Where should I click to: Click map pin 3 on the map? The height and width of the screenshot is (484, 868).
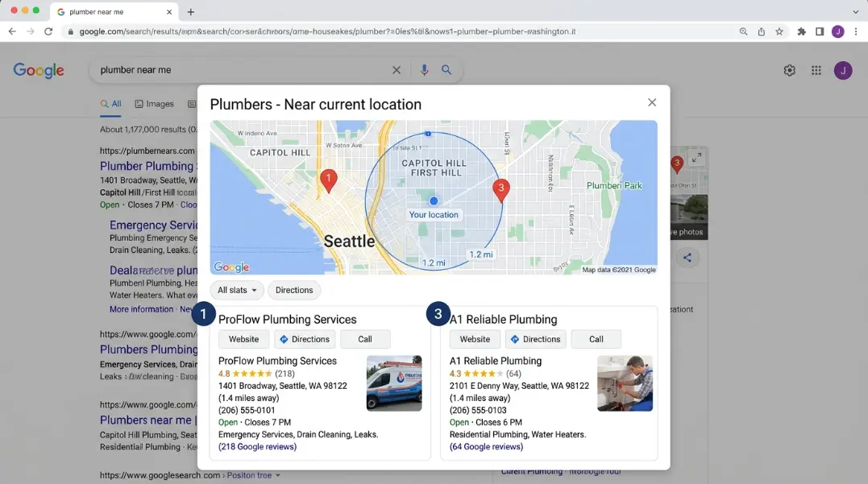pos(501,190)
